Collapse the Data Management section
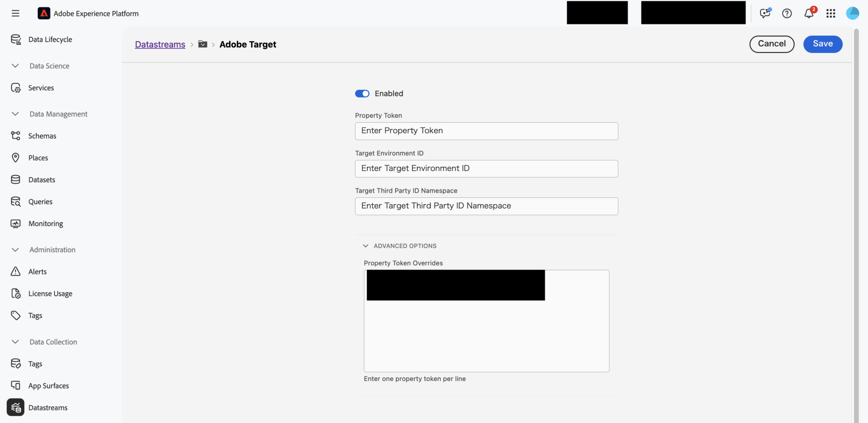Image resolution: width=868 pixels, height=423 pixels. [x=15, y=114]
